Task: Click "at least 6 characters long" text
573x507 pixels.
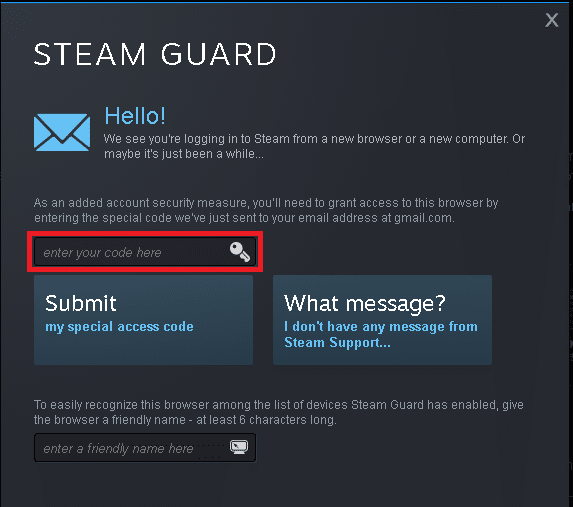Action: coord(266,420)
